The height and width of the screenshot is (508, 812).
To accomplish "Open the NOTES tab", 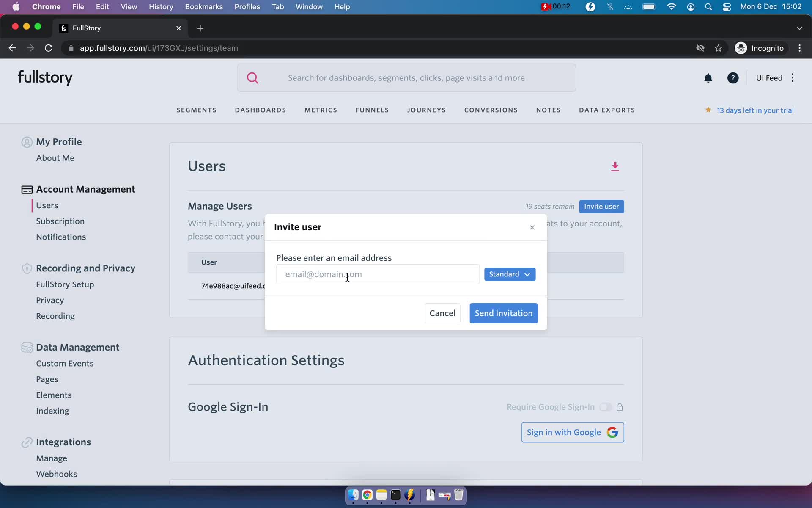I will tap(548, 110).
